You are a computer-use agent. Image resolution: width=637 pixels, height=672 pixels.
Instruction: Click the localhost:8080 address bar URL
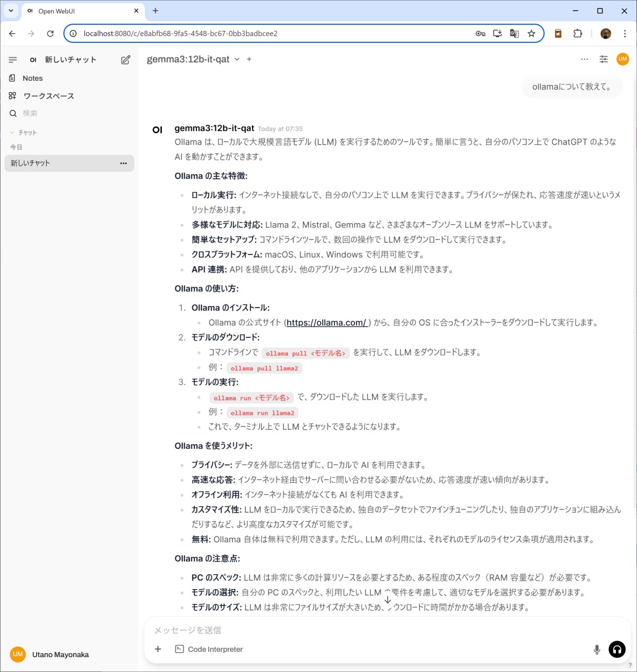point(180,33)
